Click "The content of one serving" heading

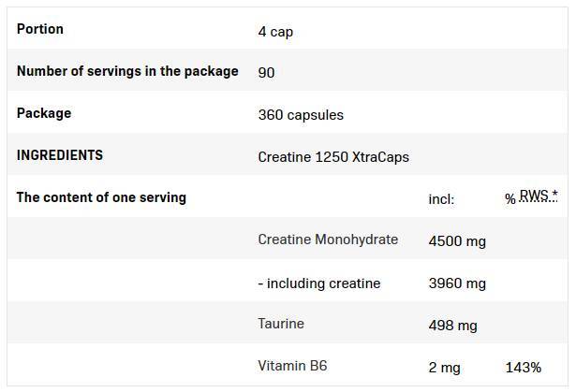[x=101, y=197]
